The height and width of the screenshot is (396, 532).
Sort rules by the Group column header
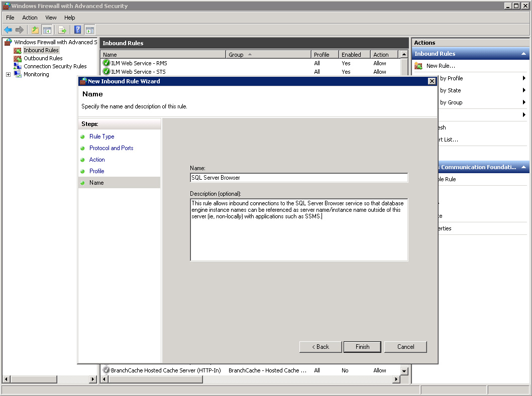click(x=268, y=55)
